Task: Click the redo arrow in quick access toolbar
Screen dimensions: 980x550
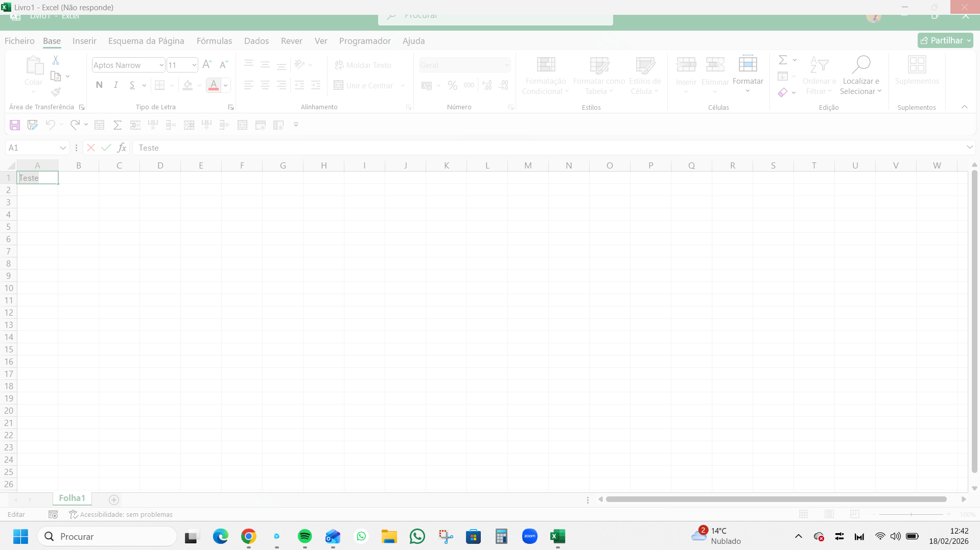Action: [75, 125]
